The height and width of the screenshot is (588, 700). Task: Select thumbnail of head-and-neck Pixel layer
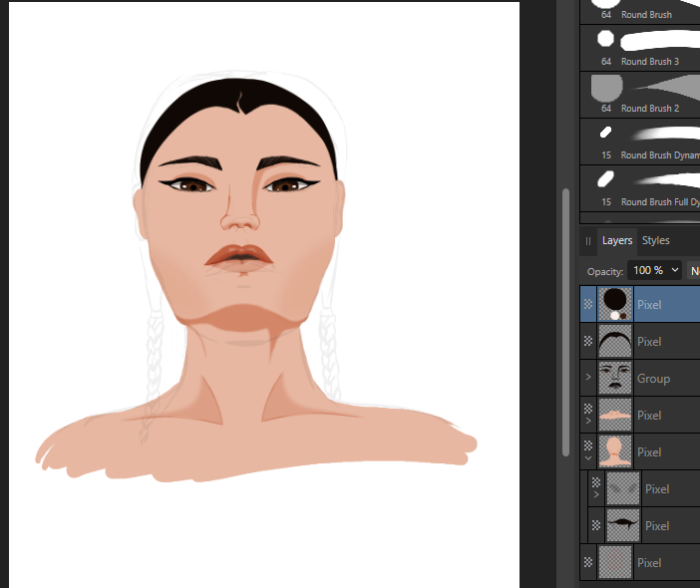615,451
